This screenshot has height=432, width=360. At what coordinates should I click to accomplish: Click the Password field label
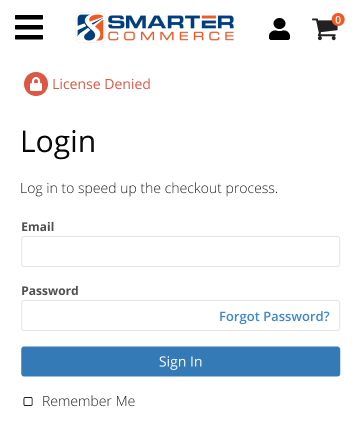pyautogui.click(x=50, y=291)
